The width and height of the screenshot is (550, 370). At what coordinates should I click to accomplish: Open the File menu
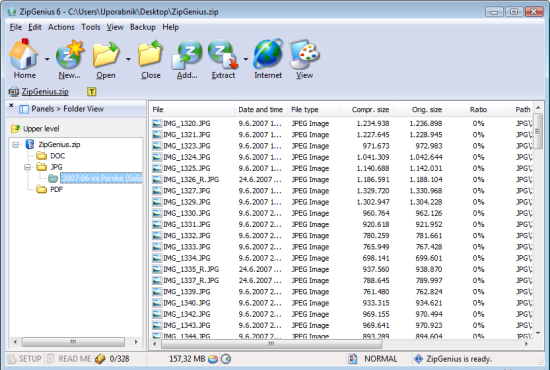(x=15, y=27)
